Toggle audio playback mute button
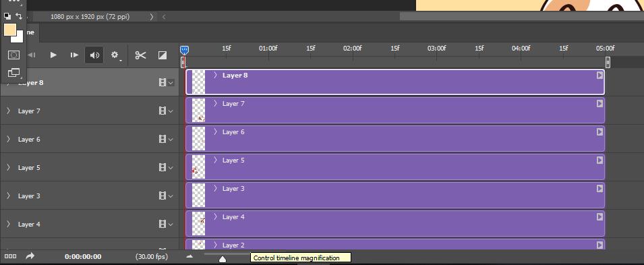 [94, 55]
